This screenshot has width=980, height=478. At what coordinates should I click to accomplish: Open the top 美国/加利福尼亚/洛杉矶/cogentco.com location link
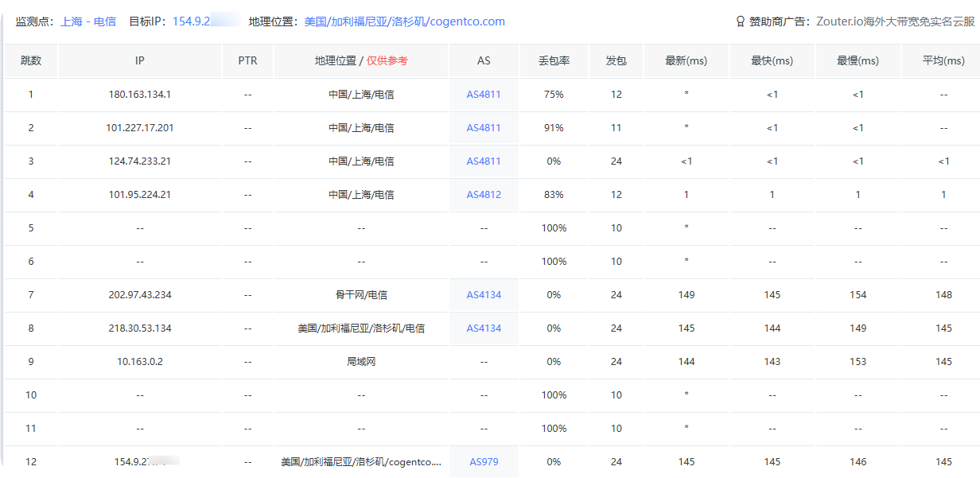(404, 21)
